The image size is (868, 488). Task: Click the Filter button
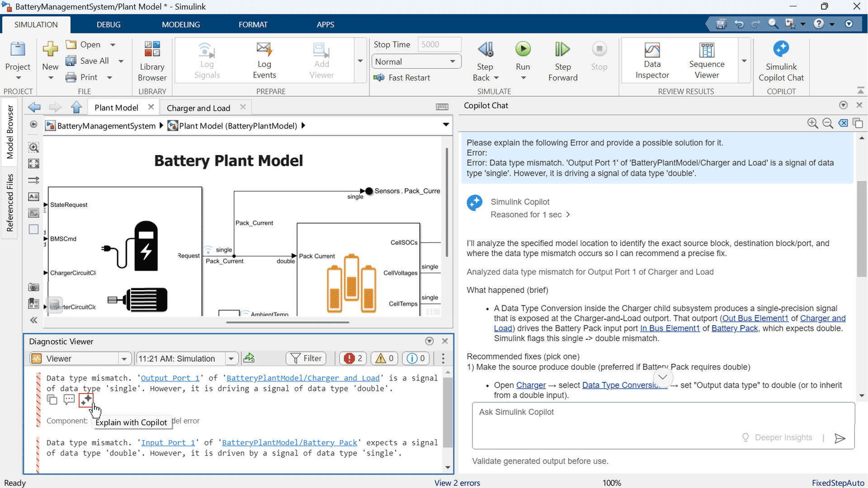click(x=306, y=358)
